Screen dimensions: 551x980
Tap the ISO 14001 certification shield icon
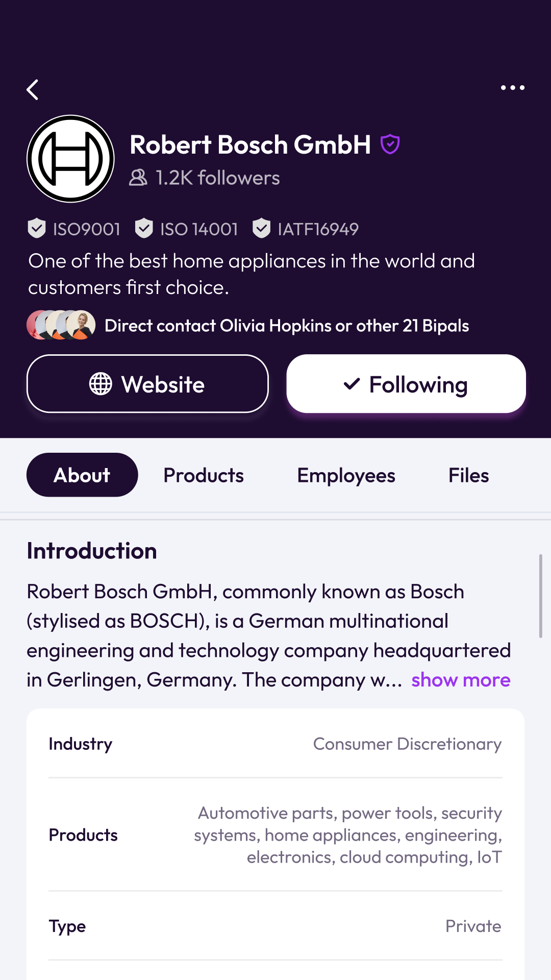tap(144, 228)
